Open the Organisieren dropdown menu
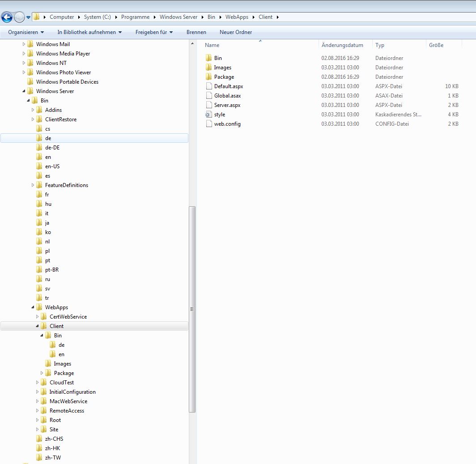This screenshot has width=476, height=464. 26,32
